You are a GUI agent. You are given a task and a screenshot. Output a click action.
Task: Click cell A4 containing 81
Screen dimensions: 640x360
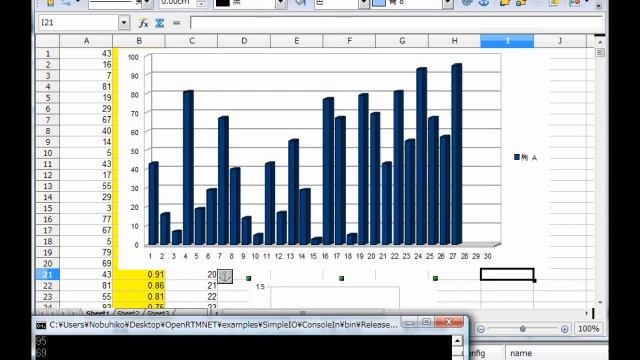(x=86, y=87)
